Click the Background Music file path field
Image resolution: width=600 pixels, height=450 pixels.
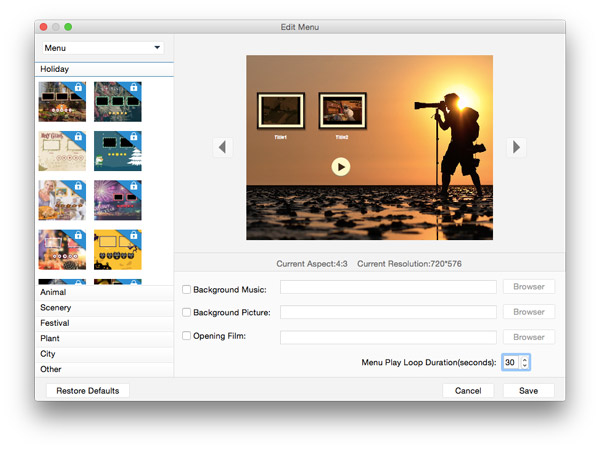click(388, 287)
